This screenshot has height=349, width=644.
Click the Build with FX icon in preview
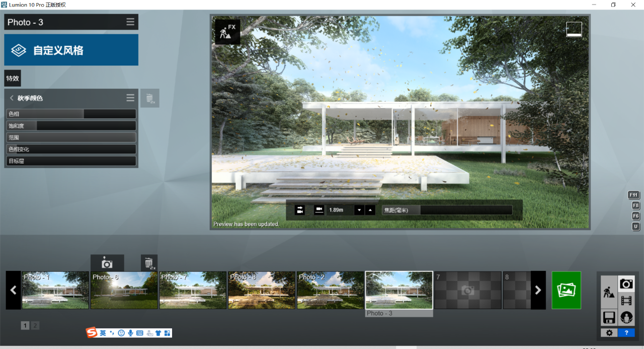tap(227, 32)
